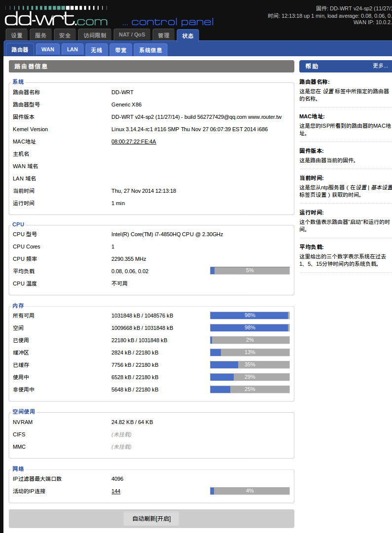392x533 pixels.
Task: Click the 已缓存 value 7756 kB / 22180 kB
Action: point(135,365)
